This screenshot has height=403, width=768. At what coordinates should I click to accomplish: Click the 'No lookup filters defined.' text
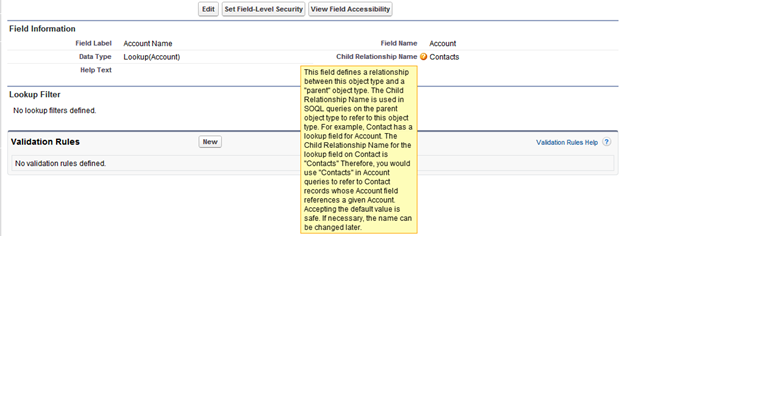(55, 111)
